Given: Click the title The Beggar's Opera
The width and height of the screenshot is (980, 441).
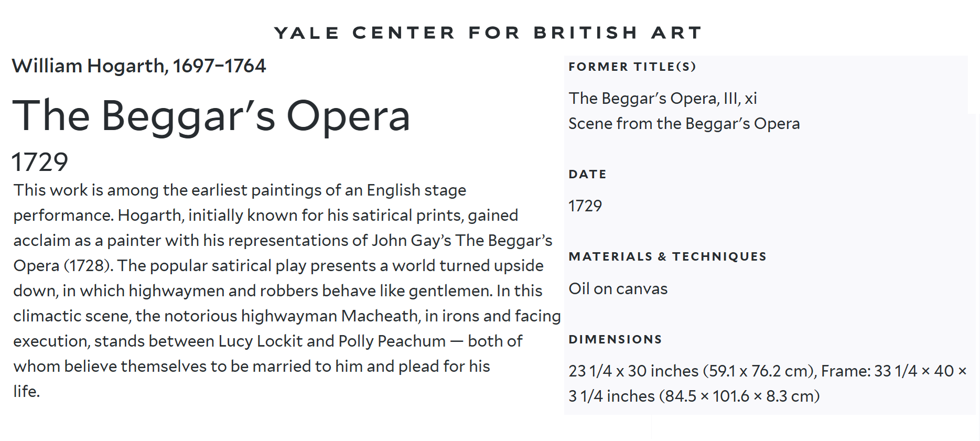Looking at the screenshot, I should [211, 116].
